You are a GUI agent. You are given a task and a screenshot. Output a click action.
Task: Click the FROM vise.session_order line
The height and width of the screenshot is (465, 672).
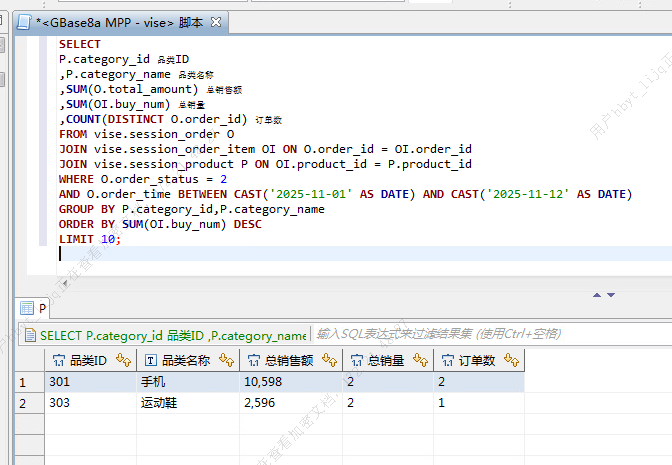(x=147, y=134)
